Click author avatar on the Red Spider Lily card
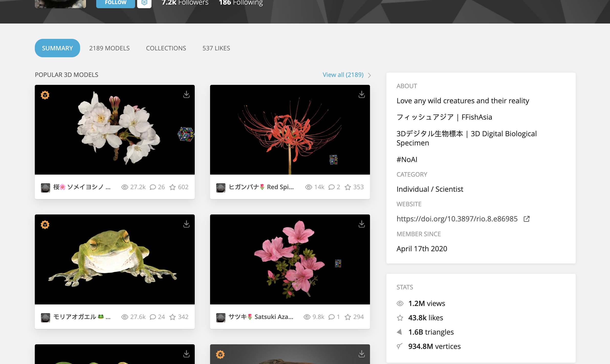The width and height of the screenshot is (610, 364). [x=221, y=188]
